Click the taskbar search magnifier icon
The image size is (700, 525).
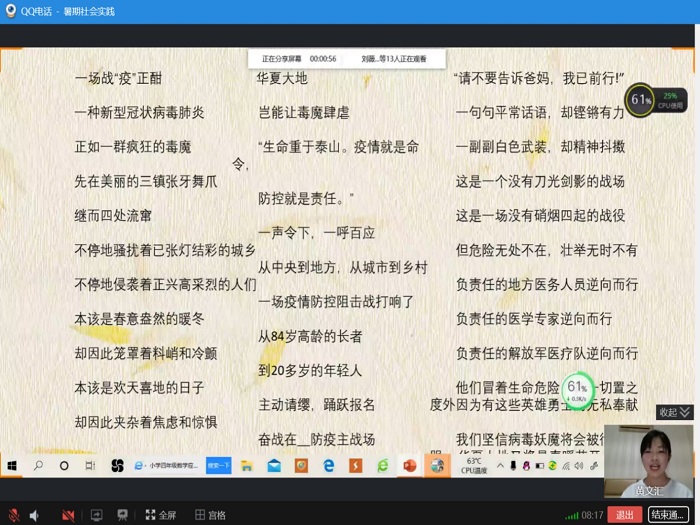pos(38,466)
